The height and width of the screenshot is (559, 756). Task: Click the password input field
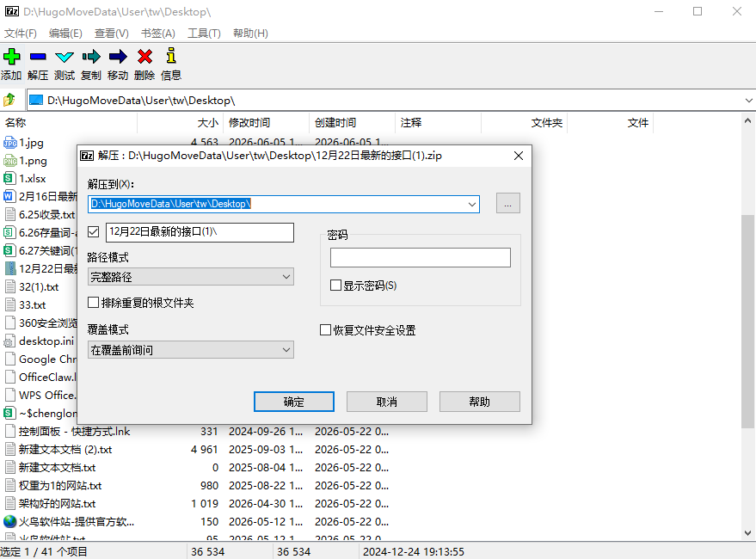coord(421,257)
